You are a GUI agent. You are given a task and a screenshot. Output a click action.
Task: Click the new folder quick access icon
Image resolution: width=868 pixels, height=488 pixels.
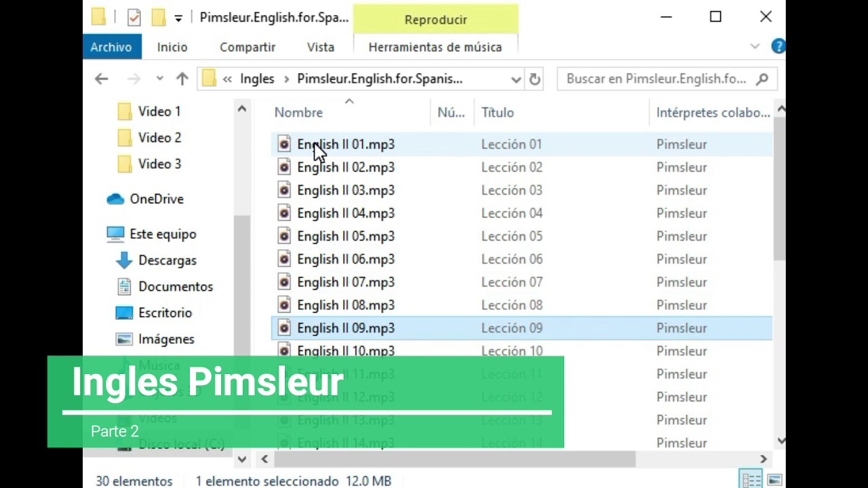[x=159, y=17]
